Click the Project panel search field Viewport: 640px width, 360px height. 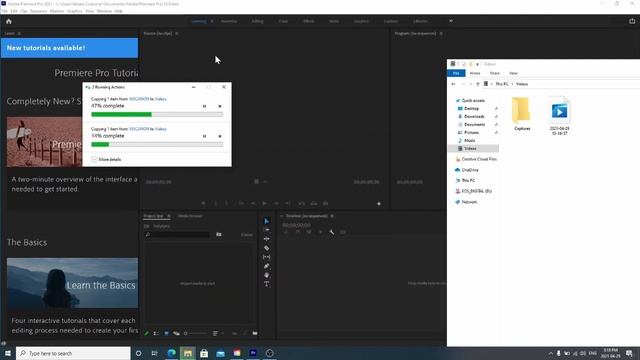(x=177, y=235)
